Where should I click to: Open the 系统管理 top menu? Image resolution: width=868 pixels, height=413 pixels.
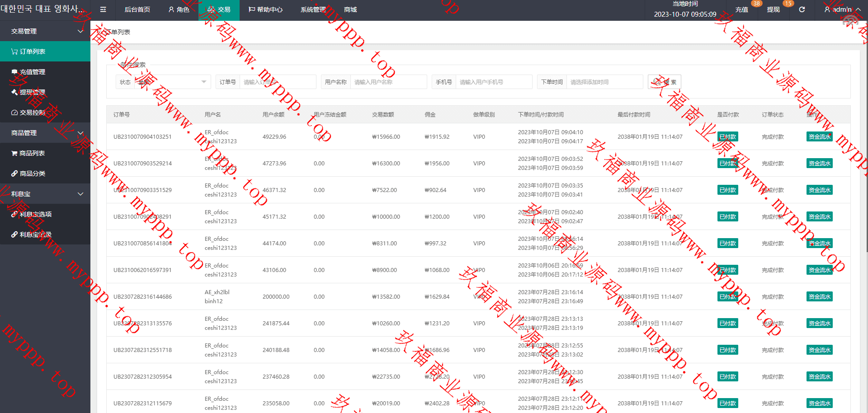point(313,9)
